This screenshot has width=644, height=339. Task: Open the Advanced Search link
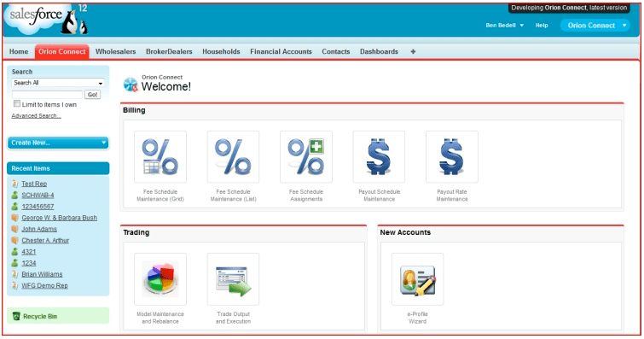point(36,115)
